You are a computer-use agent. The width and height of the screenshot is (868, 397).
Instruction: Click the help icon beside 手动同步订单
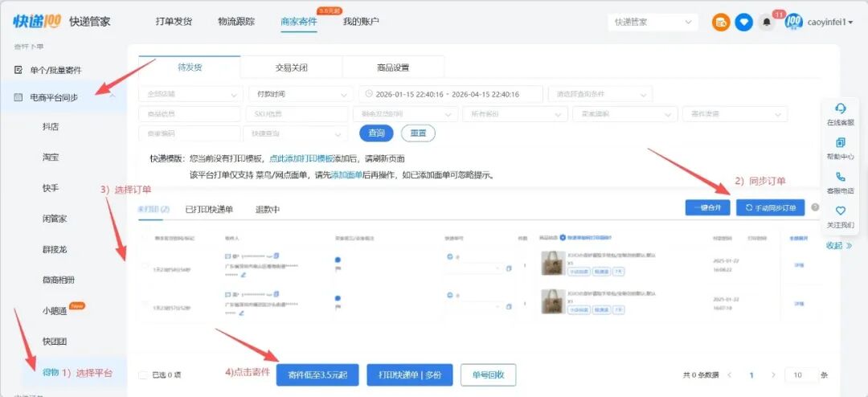[x=815, y=207]
